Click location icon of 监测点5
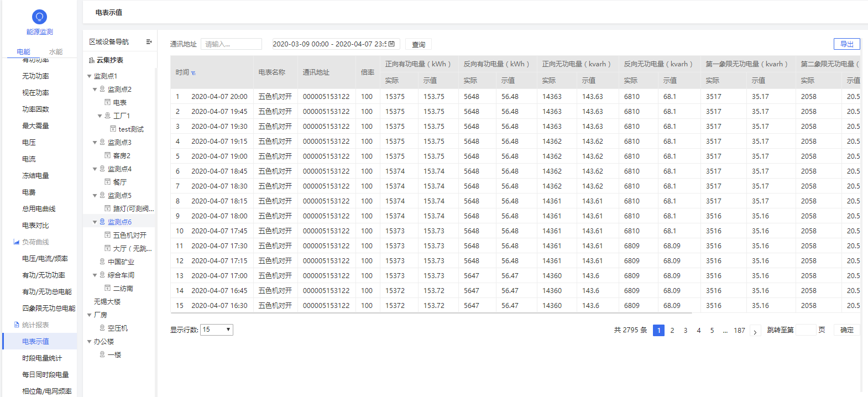Image resolution: width=868 pixels, height=397 pixels. pos(102,195)
